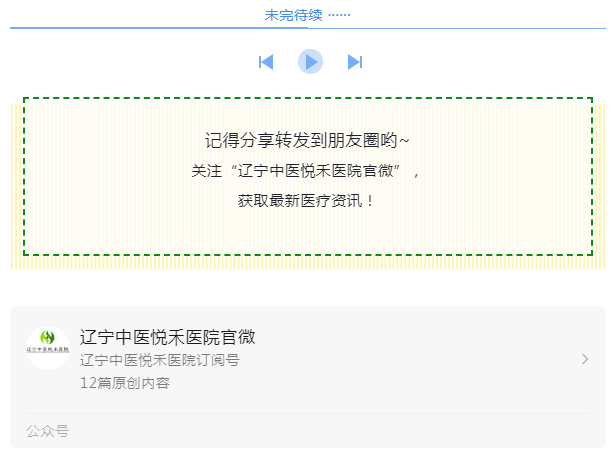Open account card via right chevron

pyautogui.click(x=585, y=359)
